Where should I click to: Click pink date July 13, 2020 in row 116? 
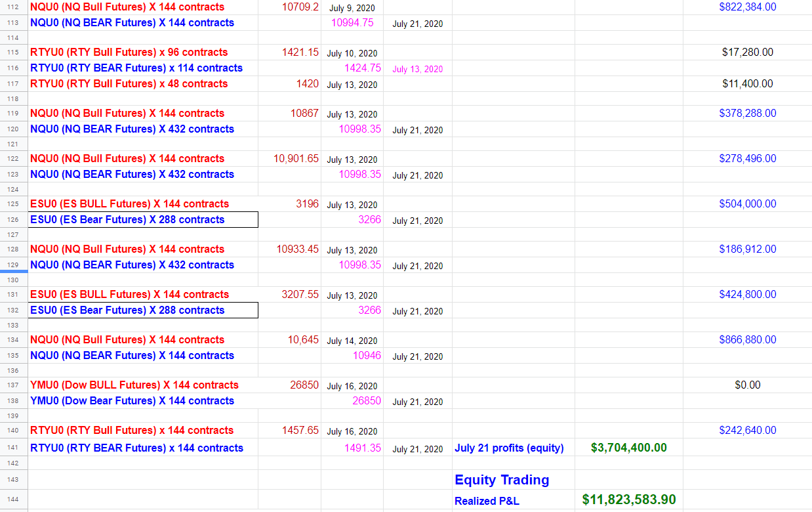(418, 69)
